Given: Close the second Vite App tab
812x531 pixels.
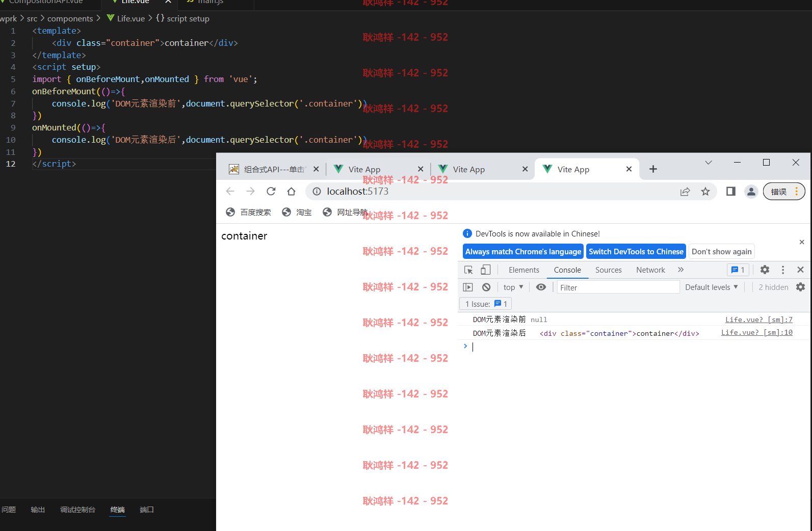Looking at the screenshot, I should [525, 169].
